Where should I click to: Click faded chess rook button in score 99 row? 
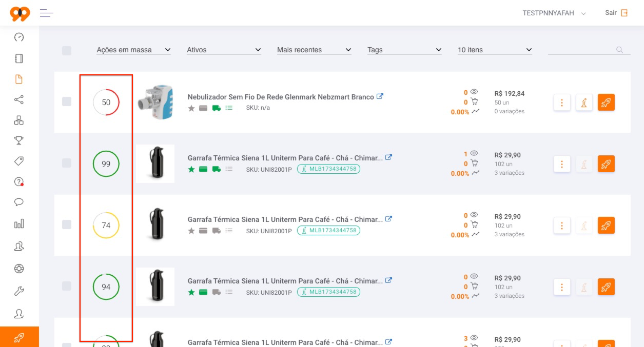click(x=584, y=164)
